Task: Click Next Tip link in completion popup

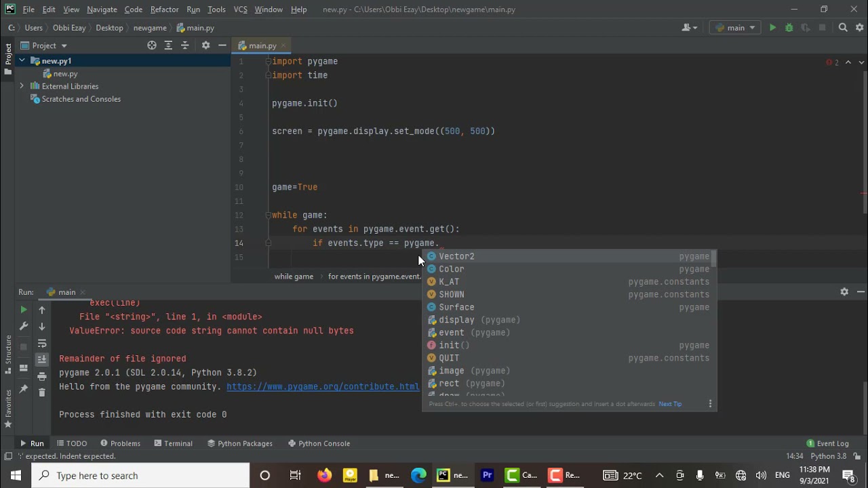Action: pyautogui.click(x=670, y=404)
